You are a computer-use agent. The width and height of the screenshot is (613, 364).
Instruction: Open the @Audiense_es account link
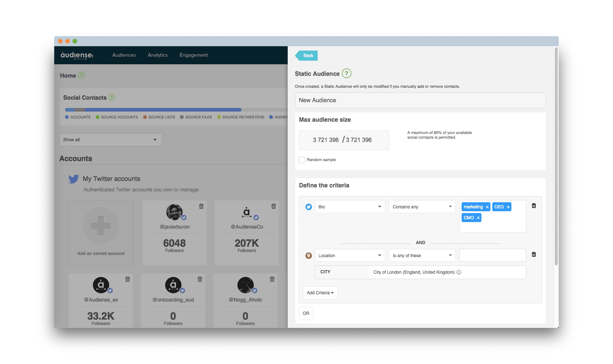click(101, 300)
